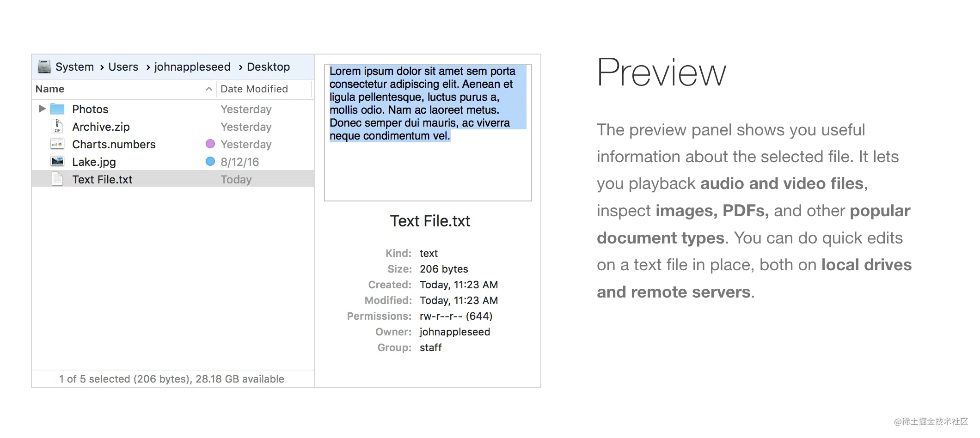Open Desktop in the path bar
Viewport: 980px width, 438px height.
coord(268,67)
